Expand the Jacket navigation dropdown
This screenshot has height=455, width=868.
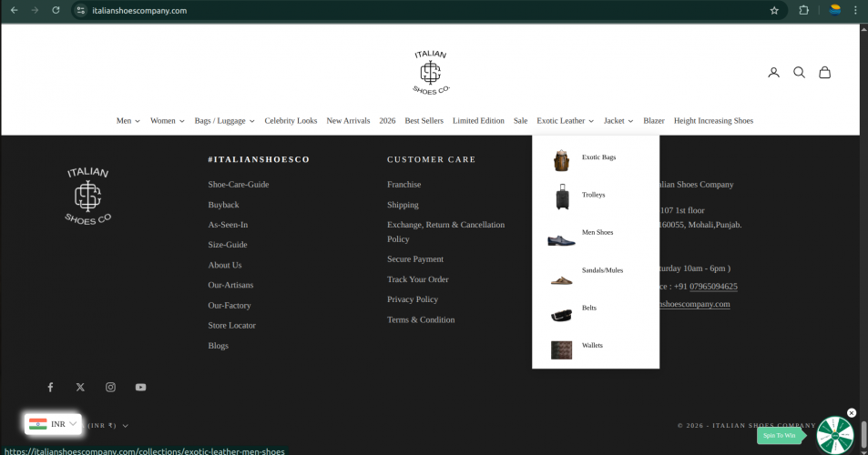point(618,120)
